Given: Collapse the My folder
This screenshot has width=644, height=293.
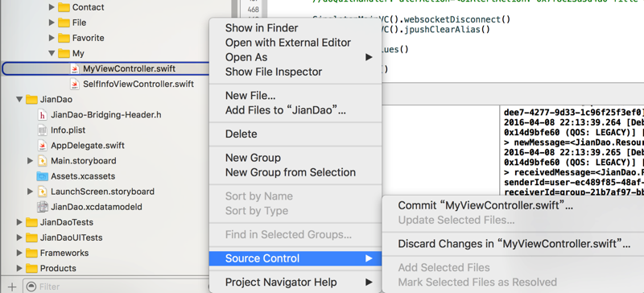Looking at the screenshot, I should (52, 53).
